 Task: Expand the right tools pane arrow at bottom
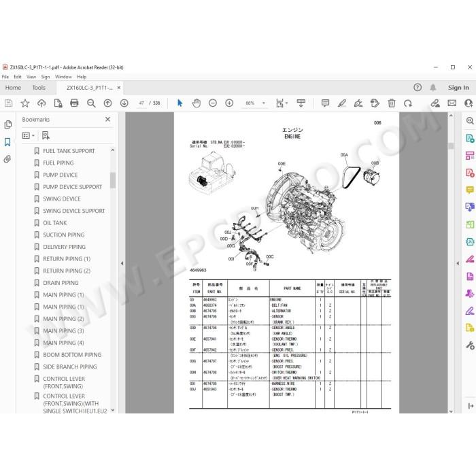point(471,406)
